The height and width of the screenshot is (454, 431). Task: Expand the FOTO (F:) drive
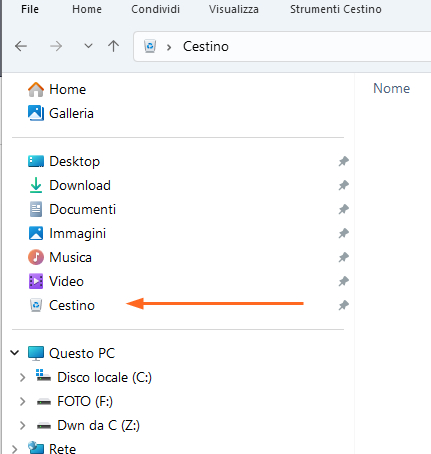22,401
